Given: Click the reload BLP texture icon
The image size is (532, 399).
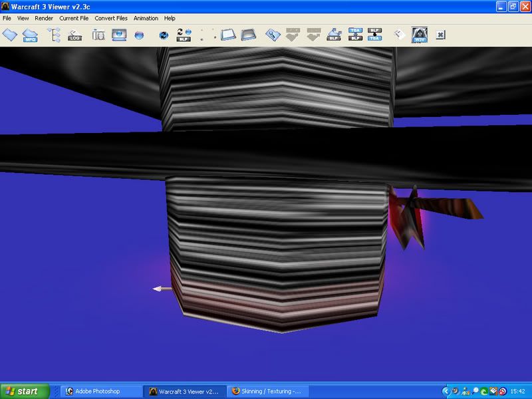Looking at the screenshot, I should (x=184, y=35).
